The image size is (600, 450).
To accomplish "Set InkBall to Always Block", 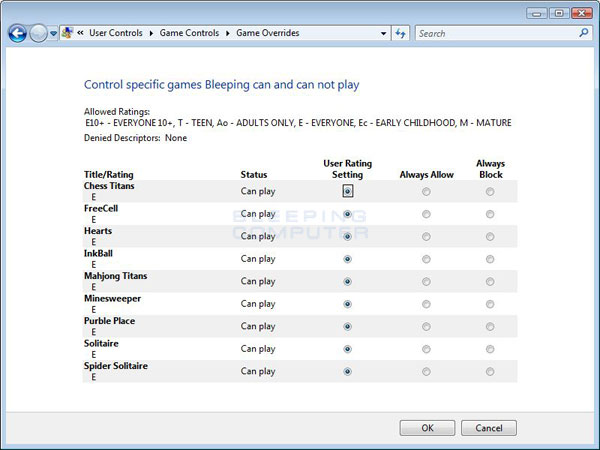I will coord(490,259).
